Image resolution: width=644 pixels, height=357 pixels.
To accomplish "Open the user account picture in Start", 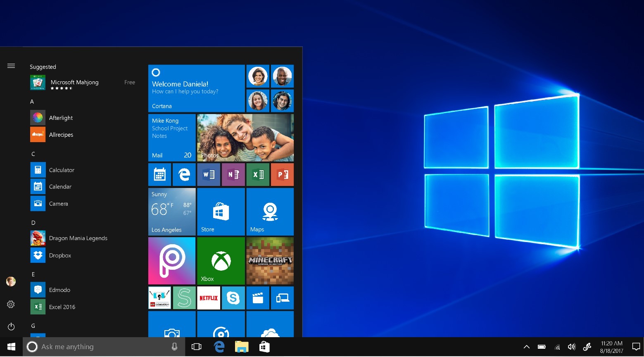I will (x=11, y=282).
